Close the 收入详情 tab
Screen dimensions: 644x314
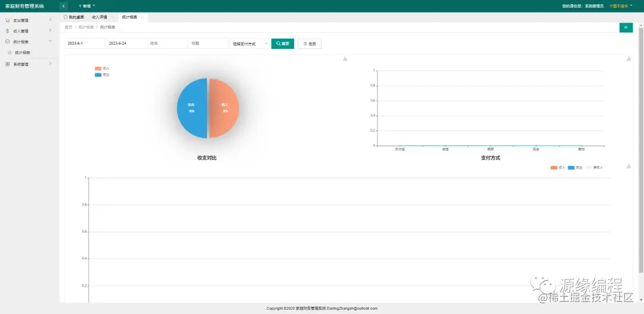(112, 17)
